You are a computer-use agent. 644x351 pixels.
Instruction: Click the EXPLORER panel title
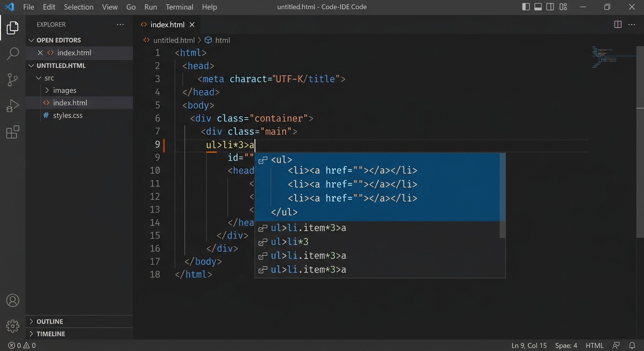(x=51, y=25)
